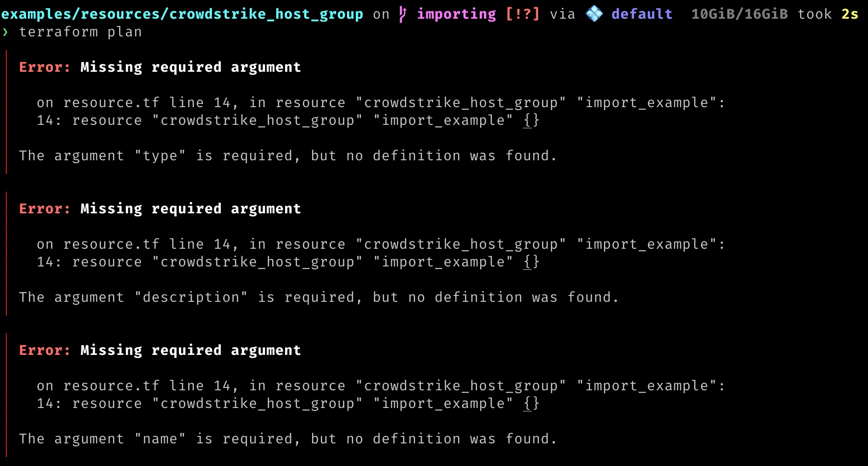Click the [!?] git status indicator
Image resolution: width=868 pixels, height=466 pixels.
[522, 14]
